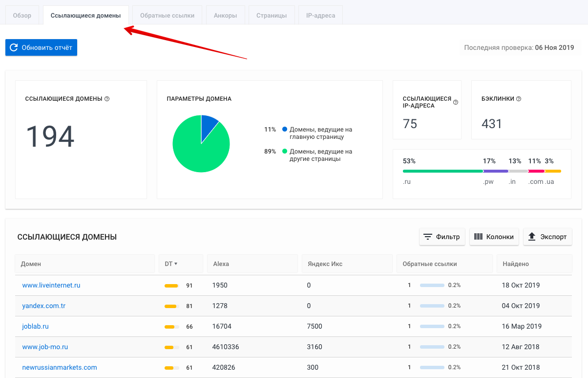Click the Найдено column header
This screenshot has width=588, height=378.
534,264
